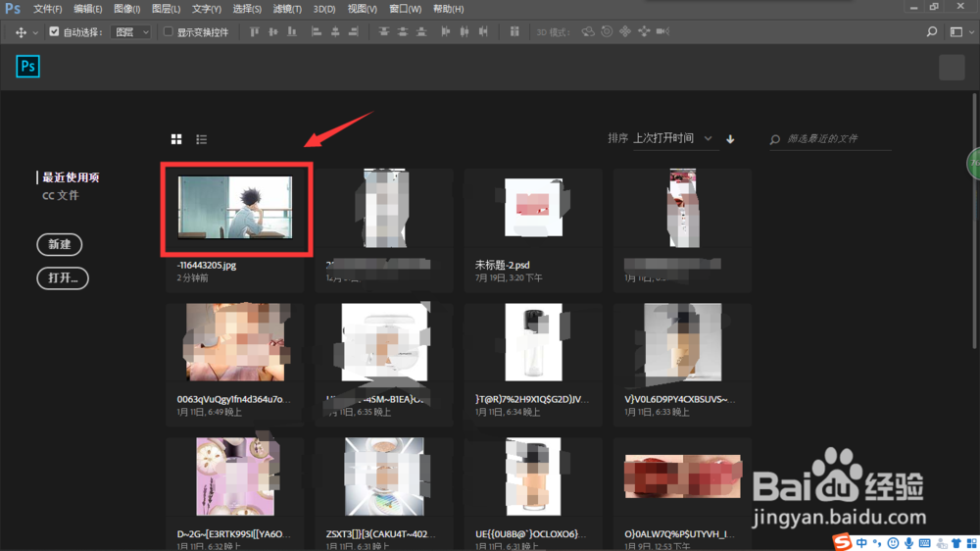980x551 pixels.
Task: Switch to list view of recent files
Action: 201,139
